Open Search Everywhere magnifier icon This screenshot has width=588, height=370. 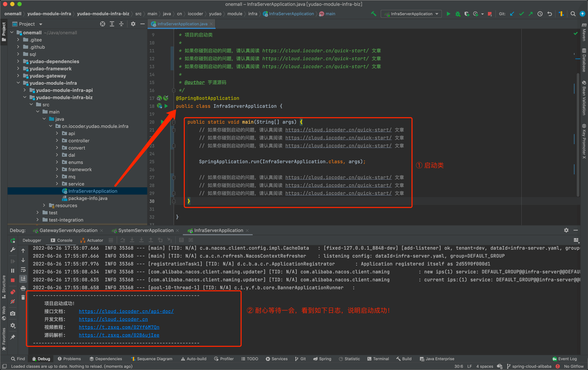(x=573, y=14)
